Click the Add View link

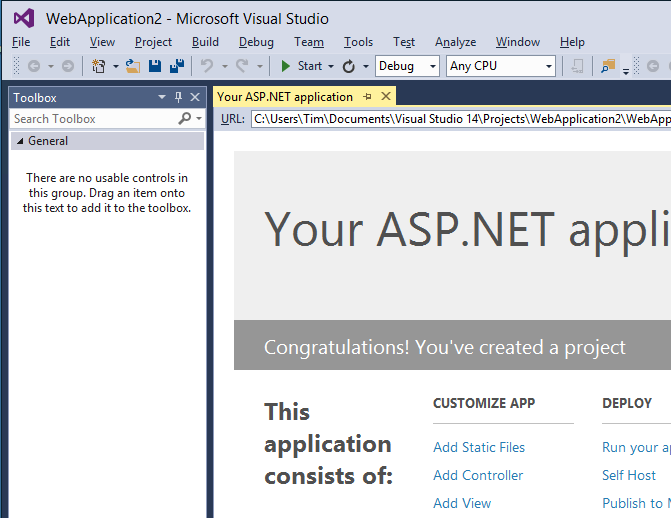[x=462, y=503]
